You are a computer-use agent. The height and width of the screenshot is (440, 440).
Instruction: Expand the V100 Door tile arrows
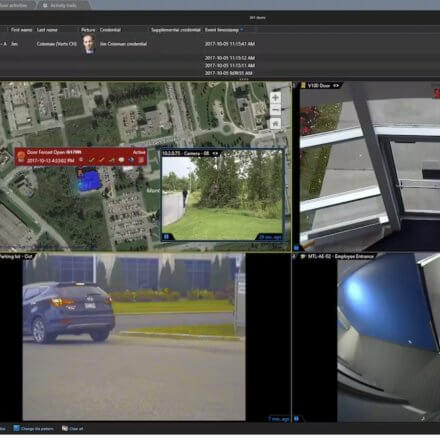coord(336,86)
